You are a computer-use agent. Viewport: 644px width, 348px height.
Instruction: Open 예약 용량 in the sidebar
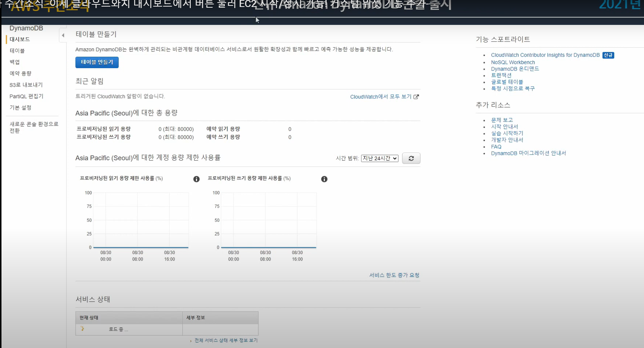tap(20, 73)
